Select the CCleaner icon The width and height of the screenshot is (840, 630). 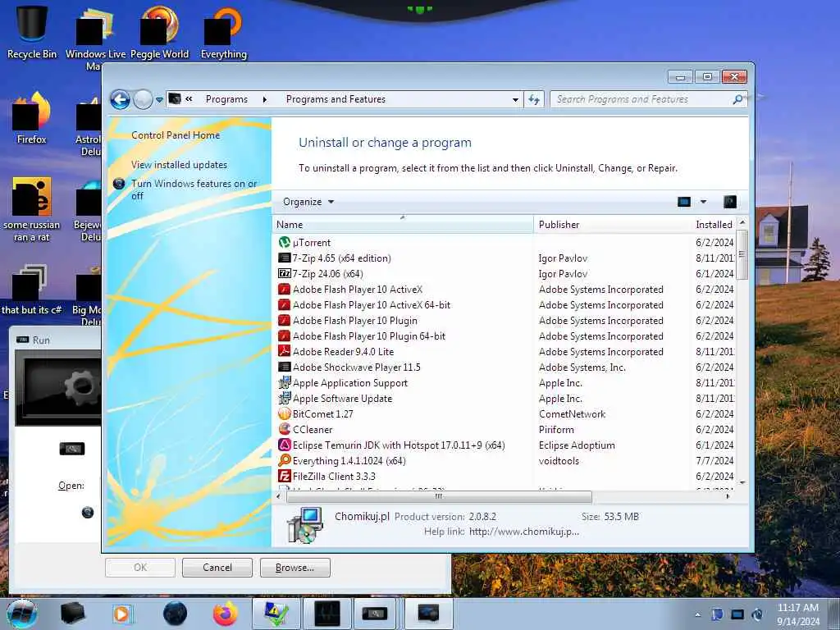pyautogui.click(x=285, y=429)
